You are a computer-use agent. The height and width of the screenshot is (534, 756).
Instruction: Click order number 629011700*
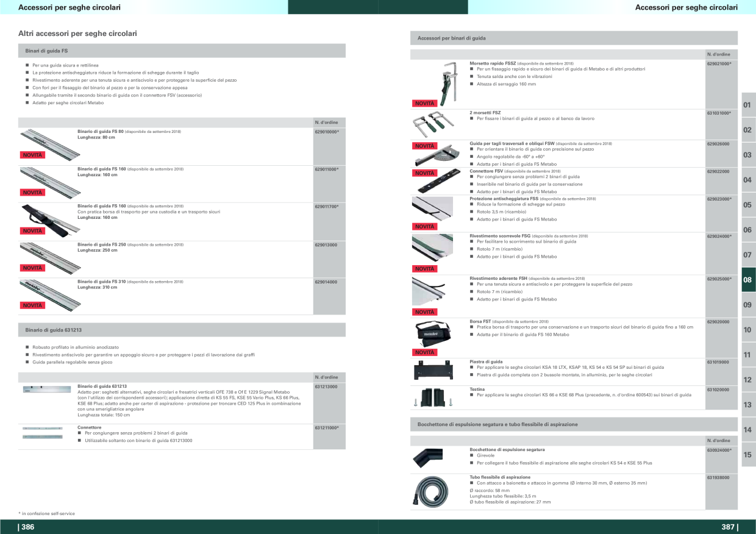point(327,207)
